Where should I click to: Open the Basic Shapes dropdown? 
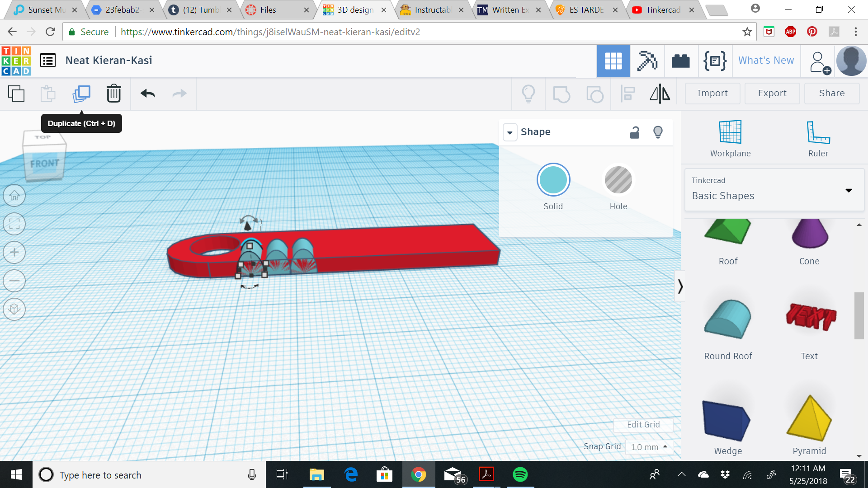[774, 190]
